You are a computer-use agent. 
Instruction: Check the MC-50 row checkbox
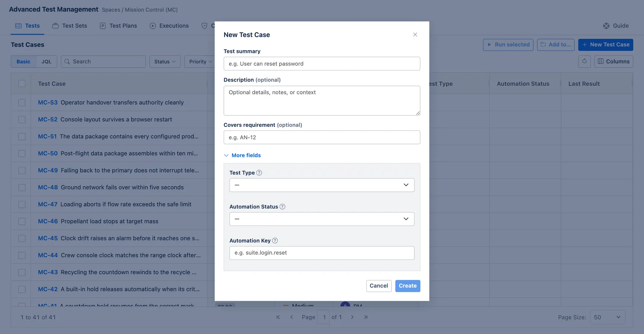(22, 153)
